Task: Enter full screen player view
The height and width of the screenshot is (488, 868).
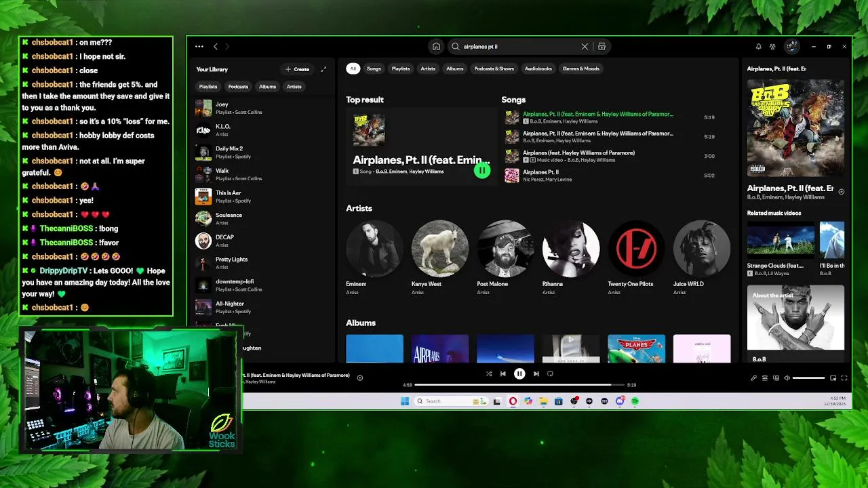Action: coord(844,378)
